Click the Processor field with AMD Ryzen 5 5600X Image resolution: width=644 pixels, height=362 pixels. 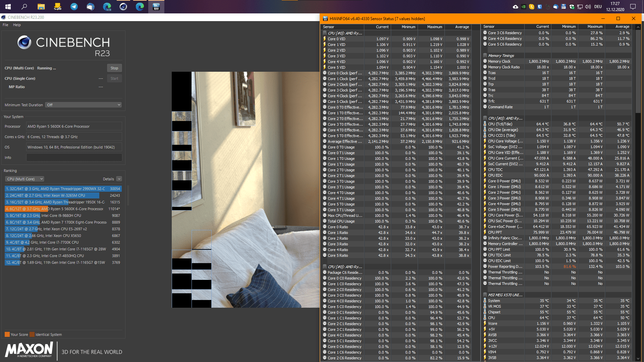click(74, 126)
